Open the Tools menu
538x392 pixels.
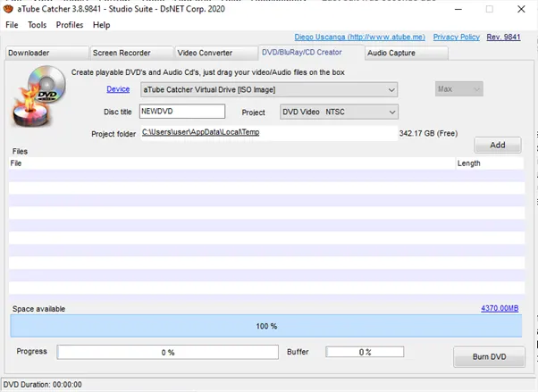click(x=37, y=25)
